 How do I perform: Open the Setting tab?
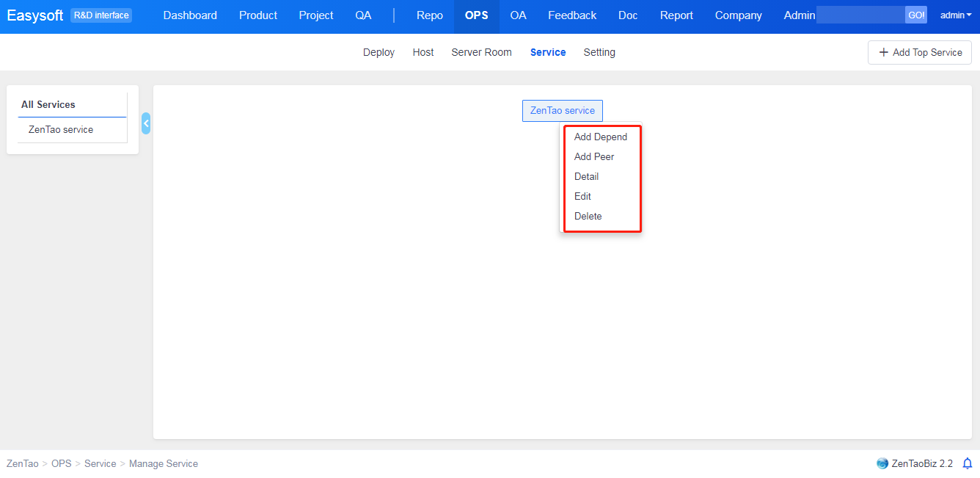point(599,53)
